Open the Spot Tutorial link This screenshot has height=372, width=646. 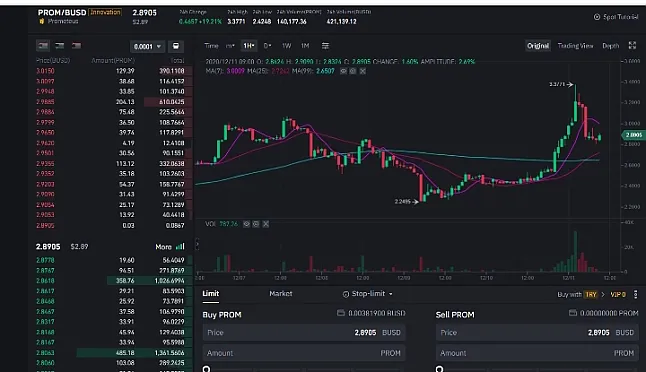point(616,17)
